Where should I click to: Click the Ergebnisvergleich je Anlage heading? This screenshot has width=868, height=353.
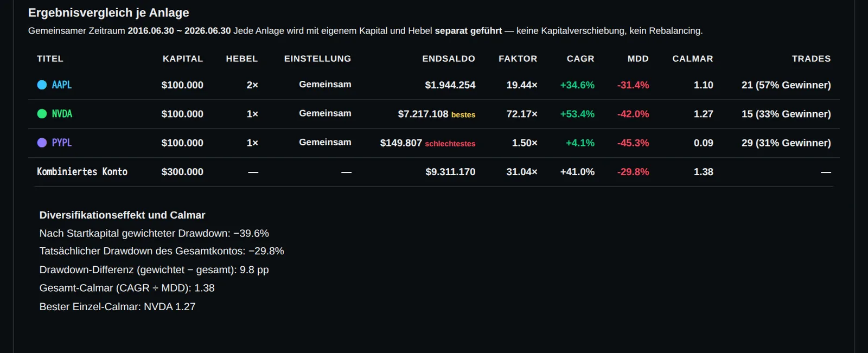(x=108, y=12)
